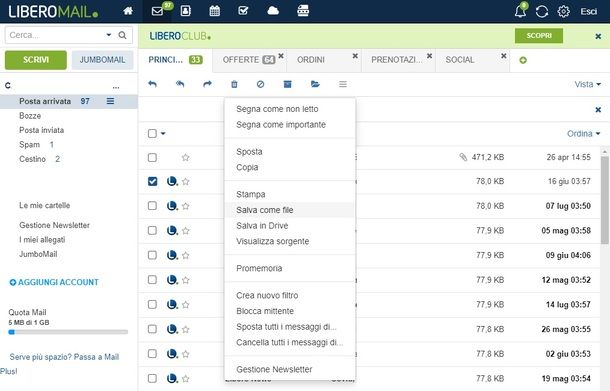Click AGGIUNGI ACCOUNT link
610x391 pixels.
(54, 282)
